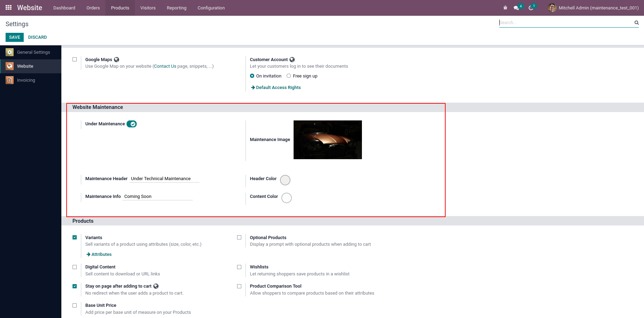The image size is (644, 318).
Task: Toggle the Under Maintenance switch
Action: pos(131,124)
